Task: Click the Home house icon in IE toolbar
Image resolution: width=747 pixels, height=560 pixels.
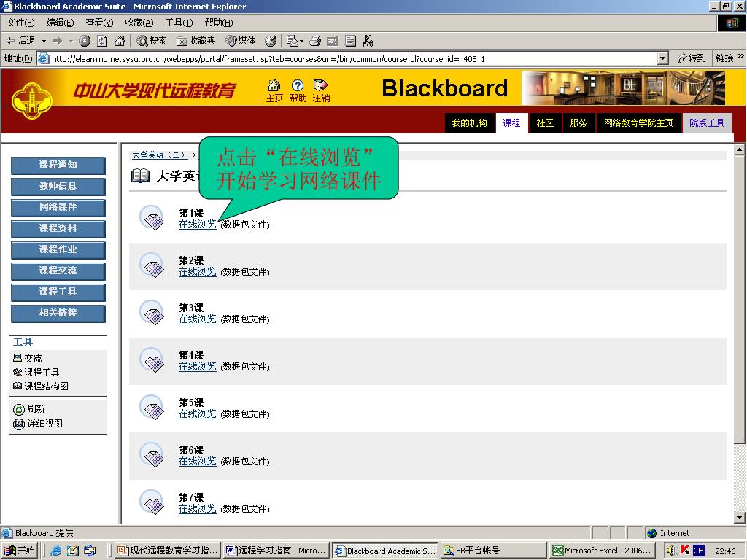Action: pyautogui.click(x=120, y=41)
